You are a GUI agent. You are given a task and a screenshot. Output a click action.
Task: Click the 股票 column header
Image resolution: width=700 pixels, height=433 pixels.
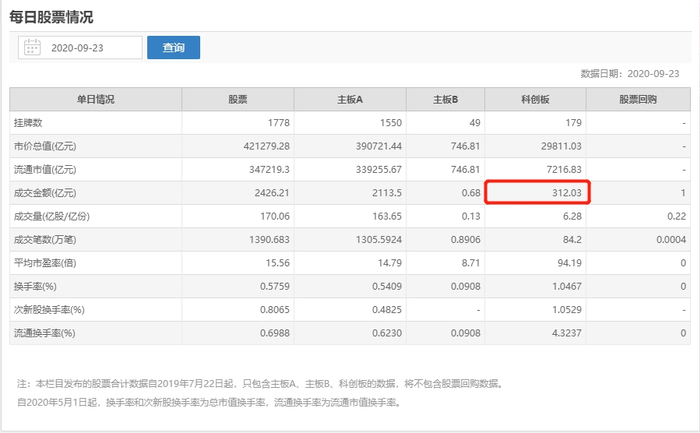tap(238, 99)
